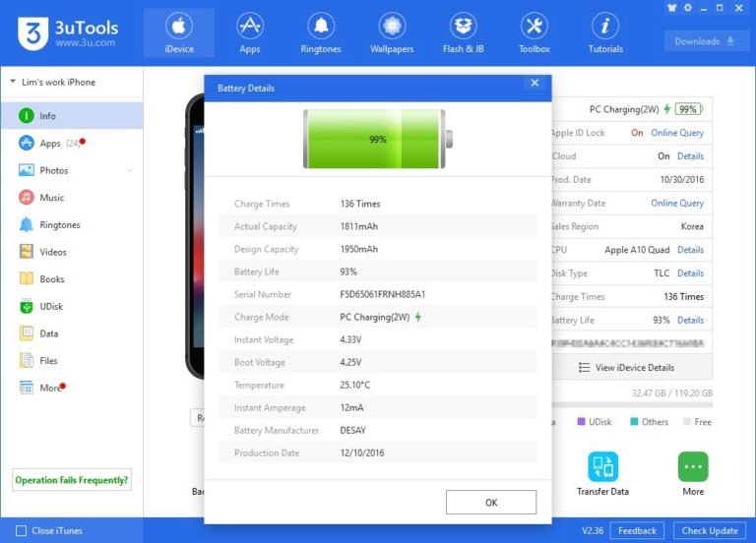The width and height of the screenshot is (756, 543).
Task: Click Details link for Battery Life
Action: point(690,320)
